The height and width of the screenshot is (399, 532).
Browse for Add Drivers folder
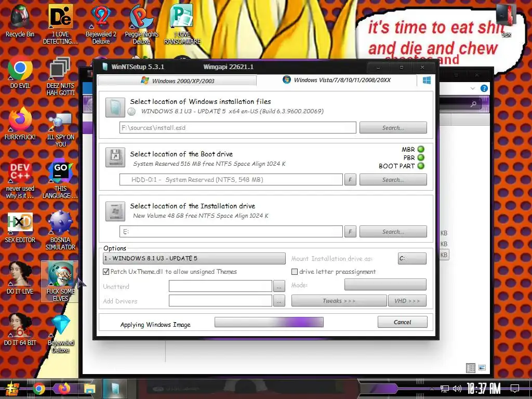(x=279, y=301)
